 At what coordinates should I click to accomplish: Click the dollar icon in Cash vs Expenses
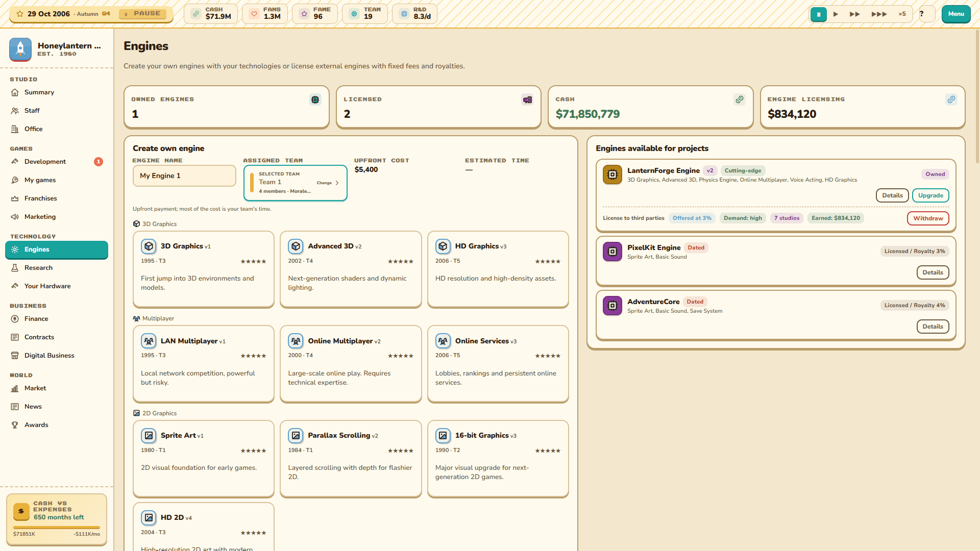coord(21,511)
